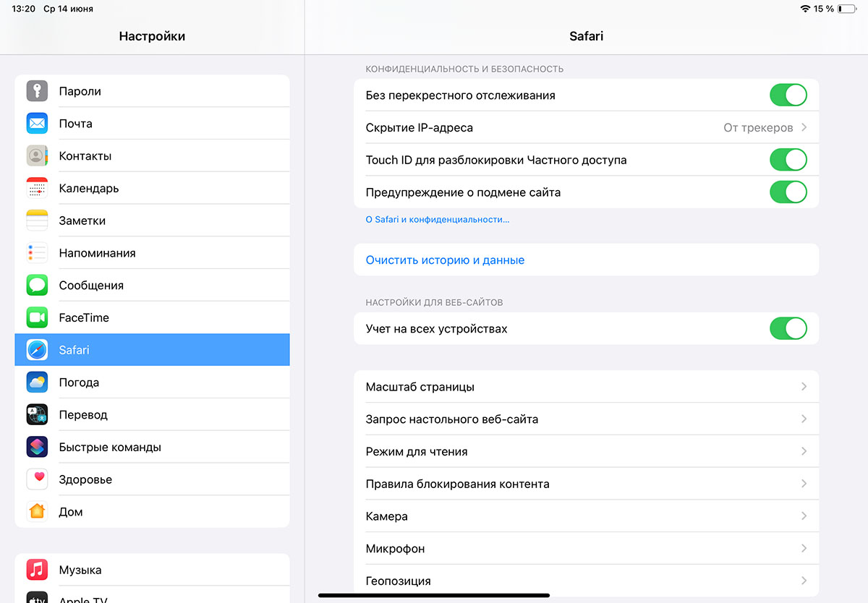Image resolution: width=868 pixels, height=603 pixels.
Task: Open FaceTime settings via its icon
Action: (37, 317)
